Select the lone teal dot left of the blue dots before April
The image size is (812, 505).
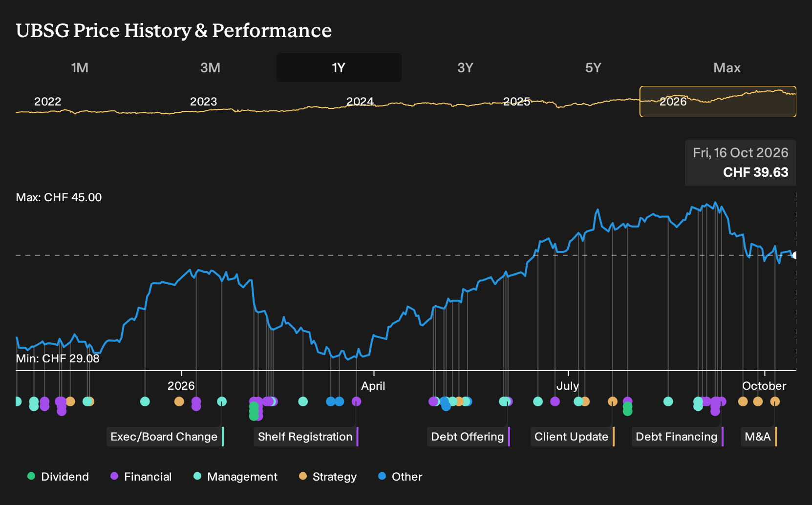[303, 401]
